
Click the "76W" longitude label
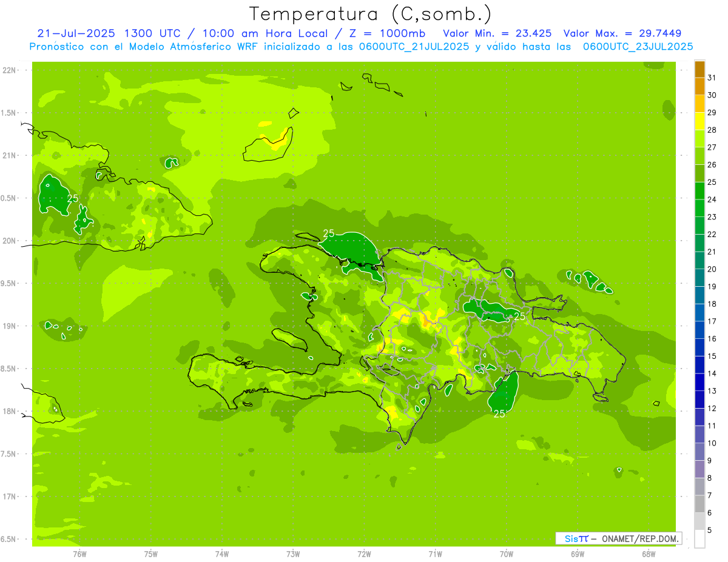coord(79,554)
